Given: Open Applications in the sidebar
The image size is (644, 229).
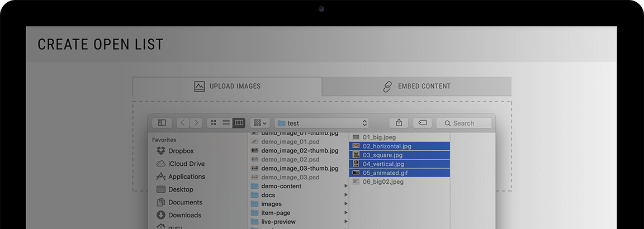Looking at the screenshot, I should click(x=181, y=176).
